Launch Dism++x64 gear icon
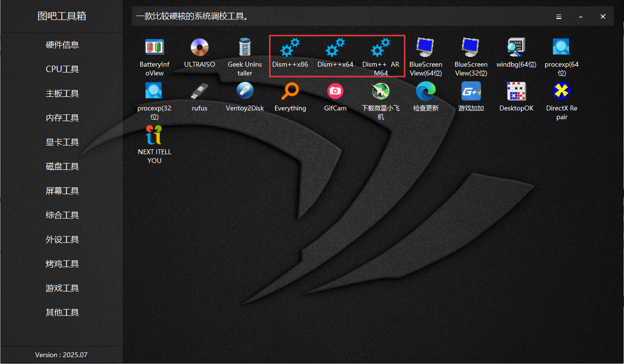624x364 pixels. point(335,47)
